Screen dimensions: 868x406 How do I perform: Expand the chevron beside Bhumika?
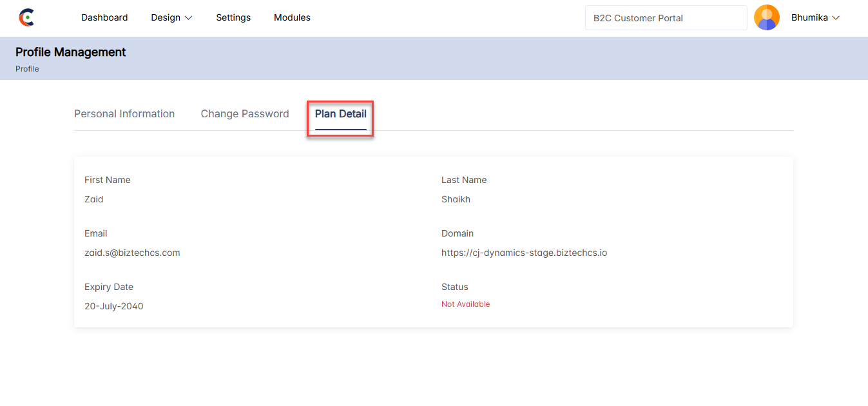point(836,18)
